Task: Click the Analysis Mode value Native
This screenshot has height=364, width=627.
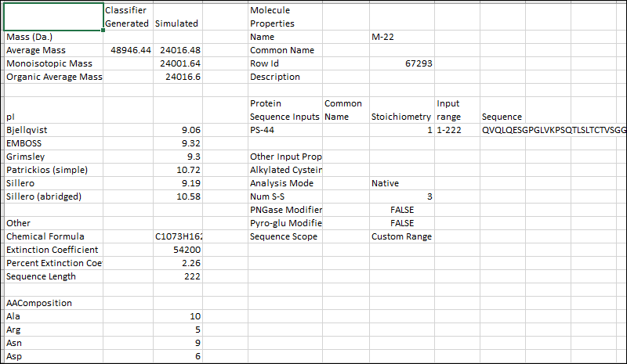Action: point(400,183)
